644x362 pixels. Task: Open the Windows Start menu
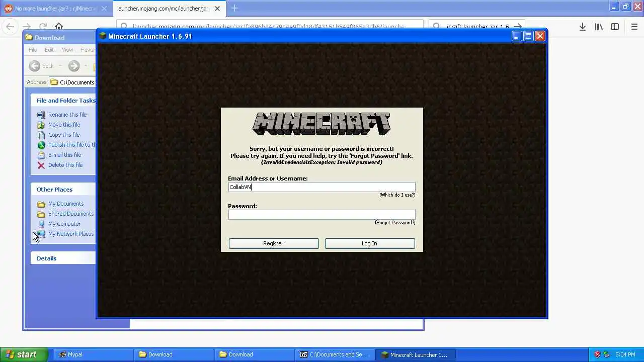click(24, 354)
